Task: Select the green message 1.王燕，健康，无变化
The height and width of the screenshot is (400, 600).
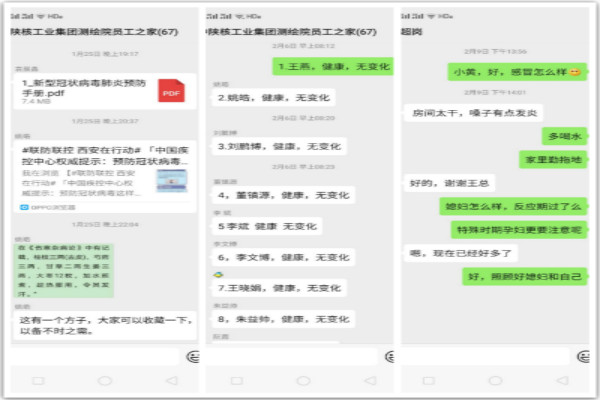Action: 333,68
